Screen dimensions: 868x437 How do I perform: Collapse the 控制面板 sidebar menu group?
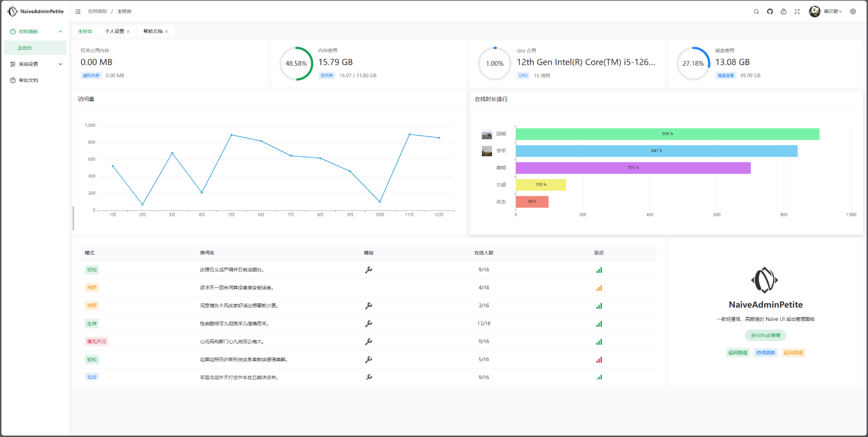tap(35, 31)
